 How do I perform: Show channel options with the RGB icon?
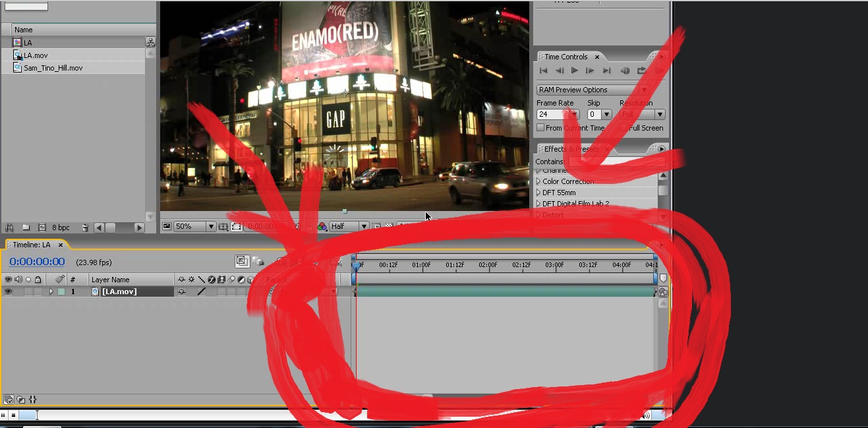click(x=322, y=226)
